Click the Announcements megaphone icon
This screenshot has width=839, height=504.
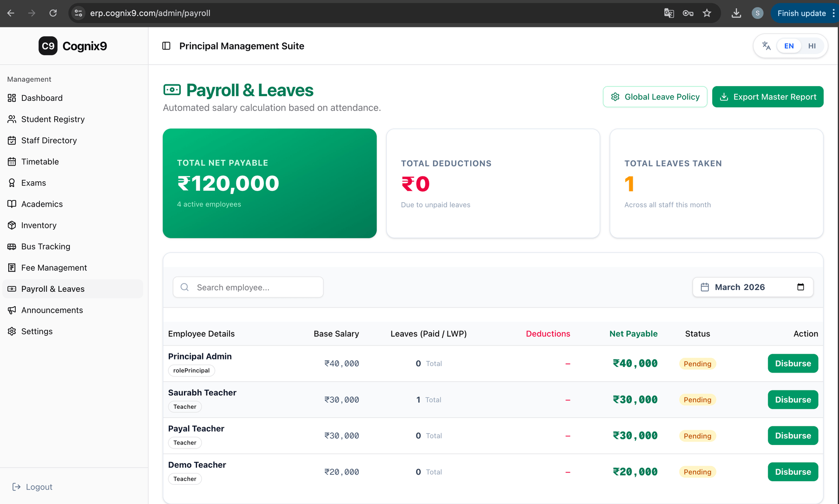coord(12,310)
